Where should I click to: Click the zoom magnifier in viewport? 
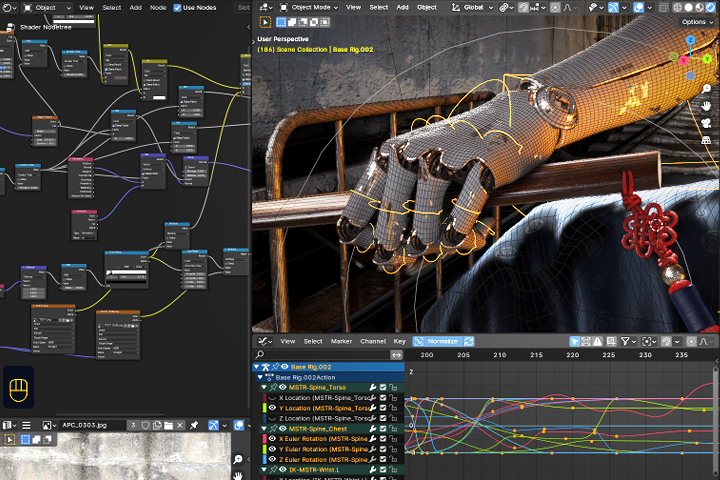(x=706, y=89)
